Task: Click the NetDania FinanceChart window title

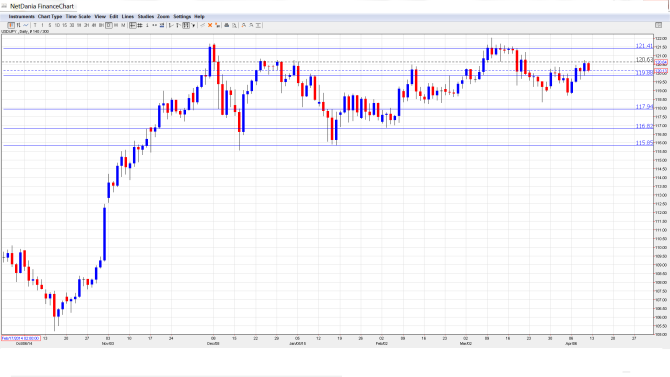Action: click(42, 6)
